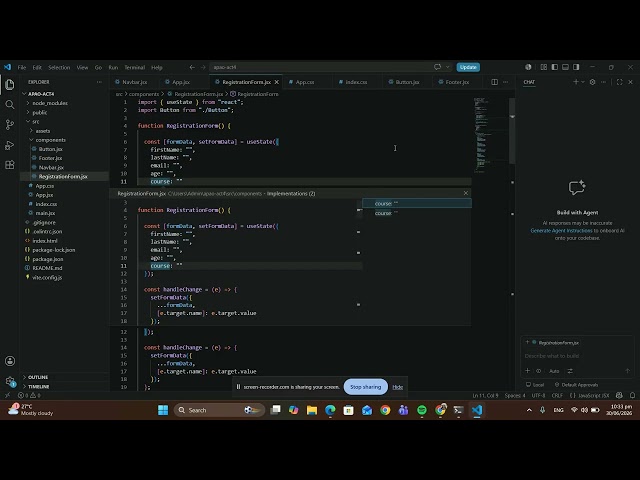Open vite.config.js in the explorer
Viewport: 640px width, 480px height.
click(47, 277)
